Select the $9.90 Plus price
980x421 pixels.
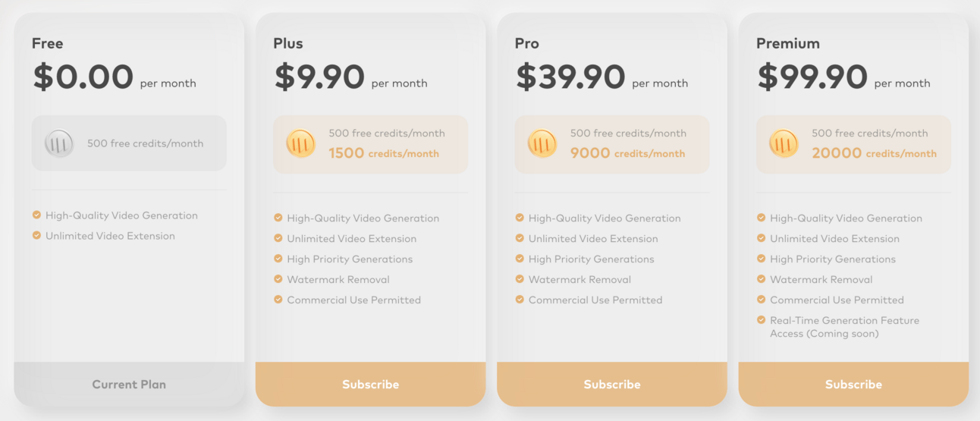pyautogui.click(x=319, y=77)
